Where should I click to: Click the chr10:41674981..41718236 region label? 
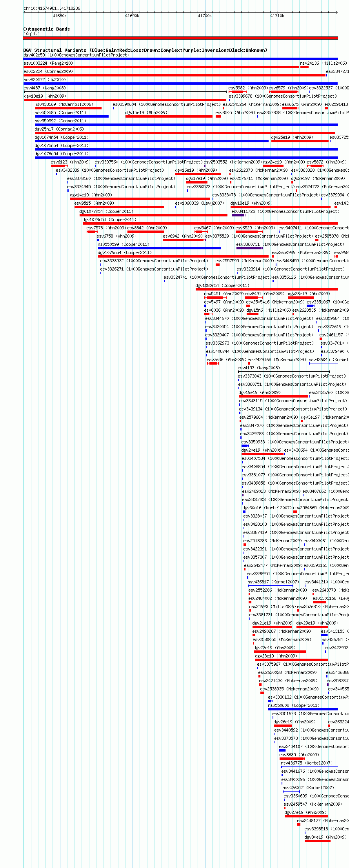coord(52,8)
